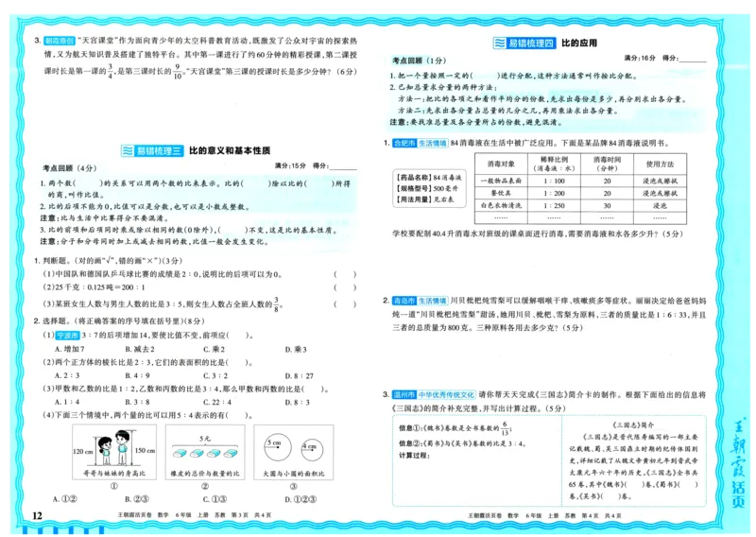
Task: Select option A. ①② in question (4)
Action: click(65, 499)
